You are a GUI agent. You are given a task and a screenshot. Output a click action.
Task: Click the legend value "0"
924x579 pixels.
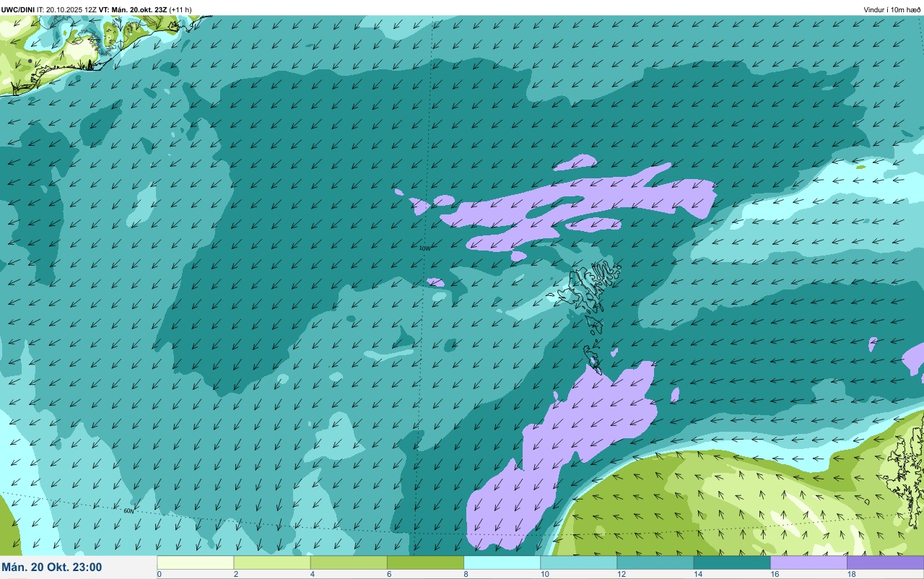tap(159, 575)
